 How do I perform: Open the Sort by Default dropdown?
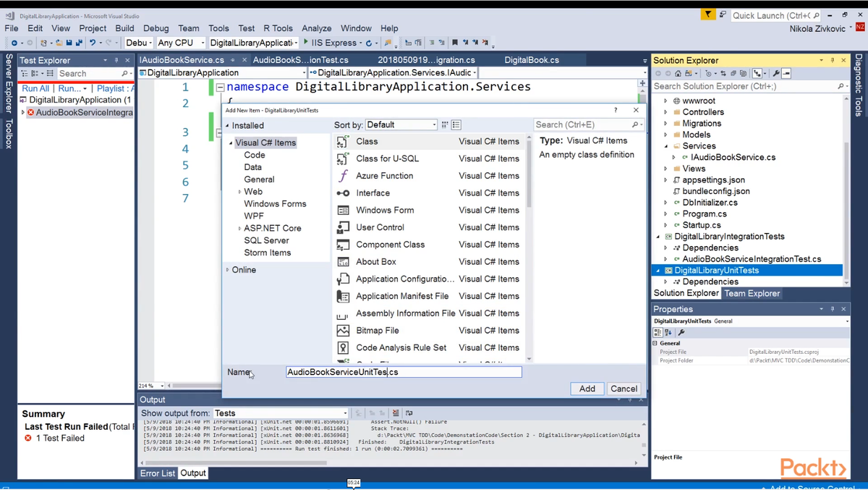[x=401, y=124]
